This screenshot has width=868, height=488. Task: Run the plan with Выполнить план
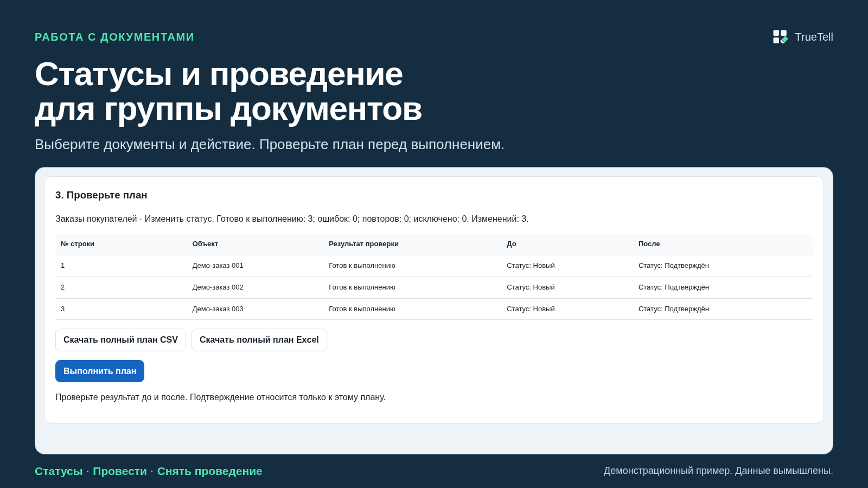[x=100, y=371]
